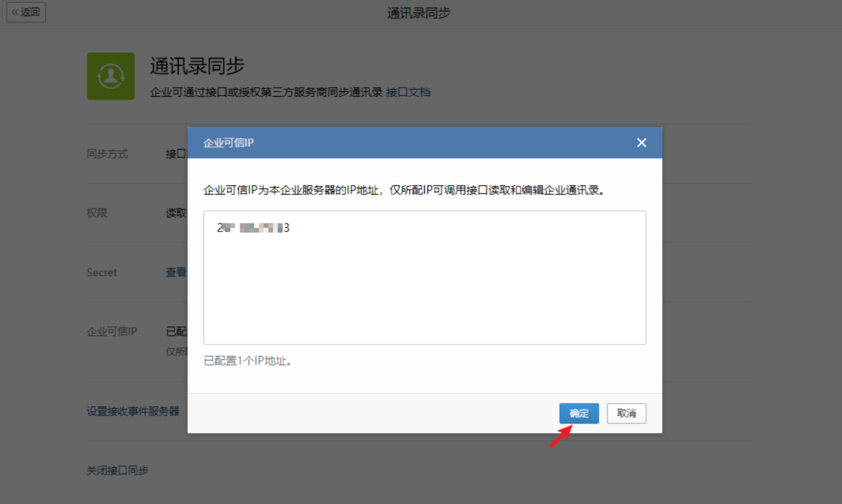This screenshot has height=504, width=842.
Task: Click the 已配置1个IP地址 status text
Action: click(247, 361)
